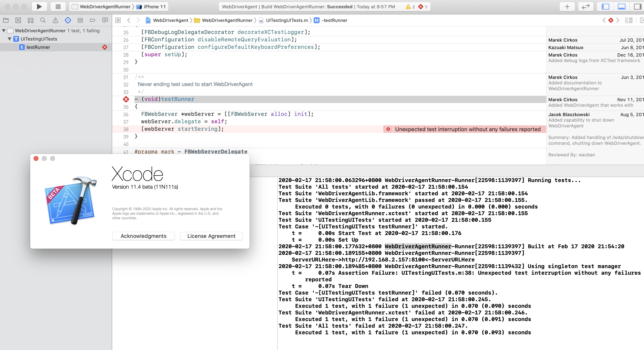Viewport: 644px width, 350px height.
Task: Collapse the WebDriverAgentRunner test tree
Action: pyautogui.click(x=4, y=31)
